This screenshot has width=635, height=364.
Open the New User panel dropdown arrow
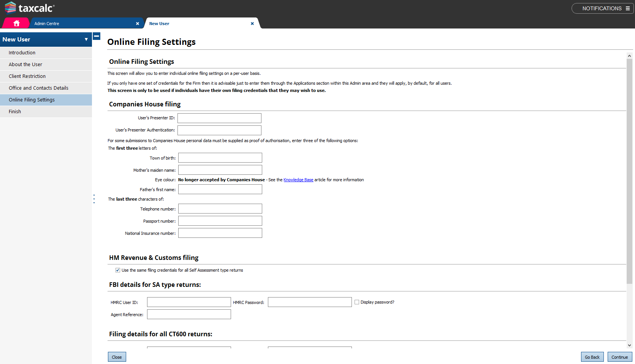tap(86, 39)
